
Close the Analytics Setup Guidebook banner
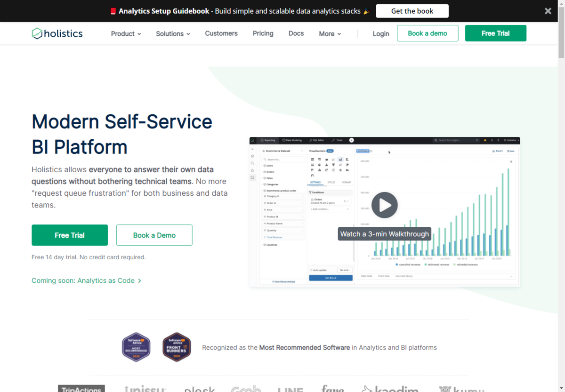pyautogui.click(x=548, y=11)
